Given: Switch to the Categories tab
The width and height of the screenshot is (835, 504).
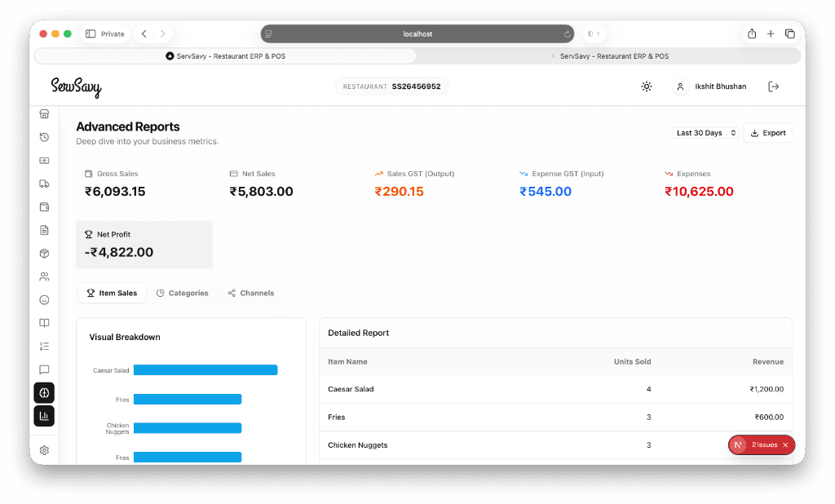Looking at the screenshot, I should [183, 293].
